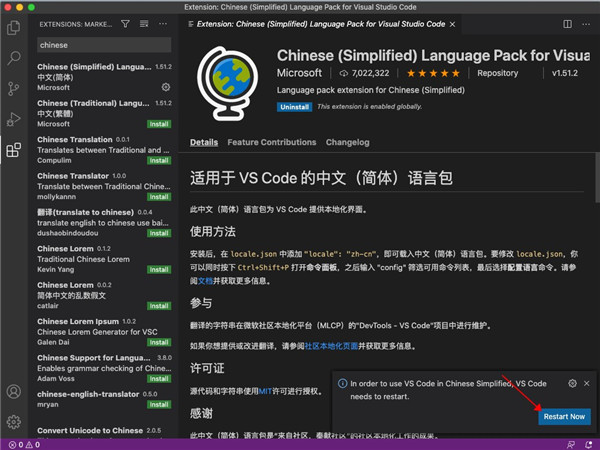
Task: Open the Run and Debug view
Action: pos(13,119)
